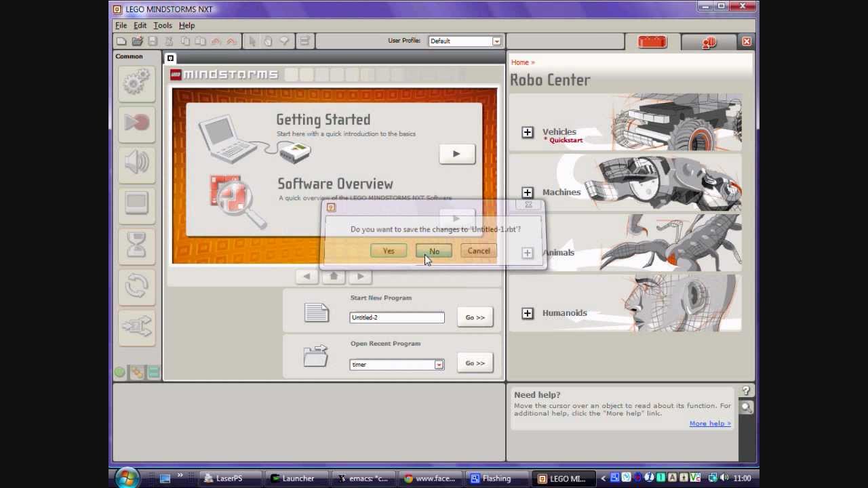Cancel the save changes dialog
This screenshot has width=868, height=488.
point(479,251)
